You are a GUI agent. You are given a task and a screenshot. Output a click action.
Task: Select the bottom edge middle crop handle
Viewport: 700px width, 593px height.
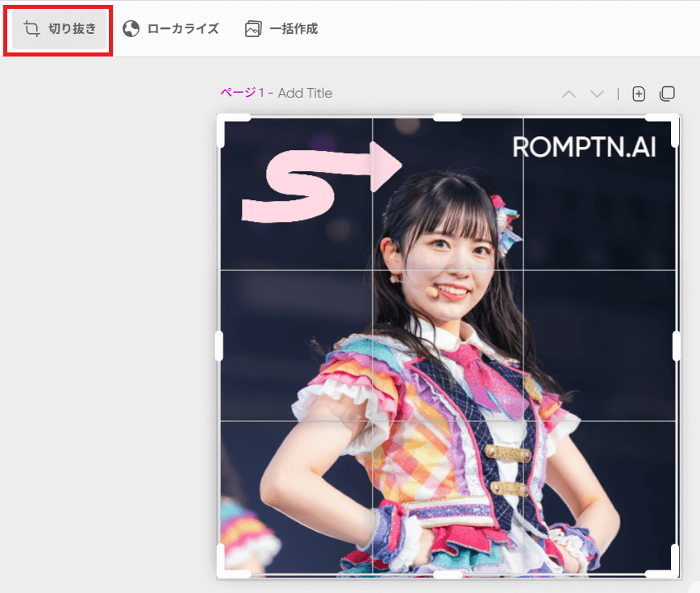point(448,574)
